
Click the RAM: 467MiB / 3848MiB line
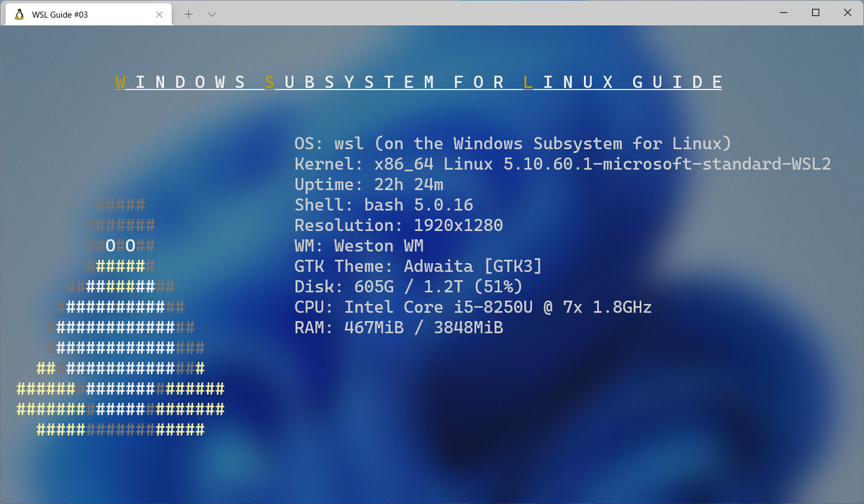click(399, 328)
